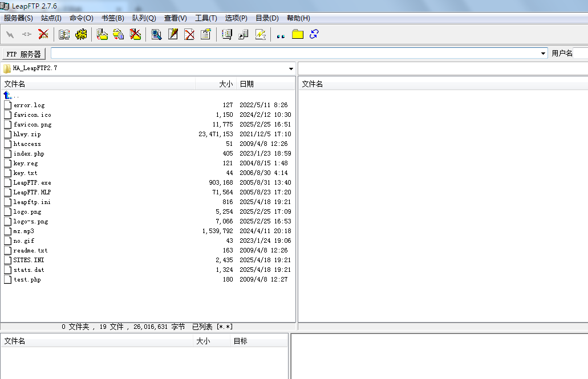Click the edit file pencil icon
The width and height of the screenshot is (588, 379).
[x=172, y=34]
